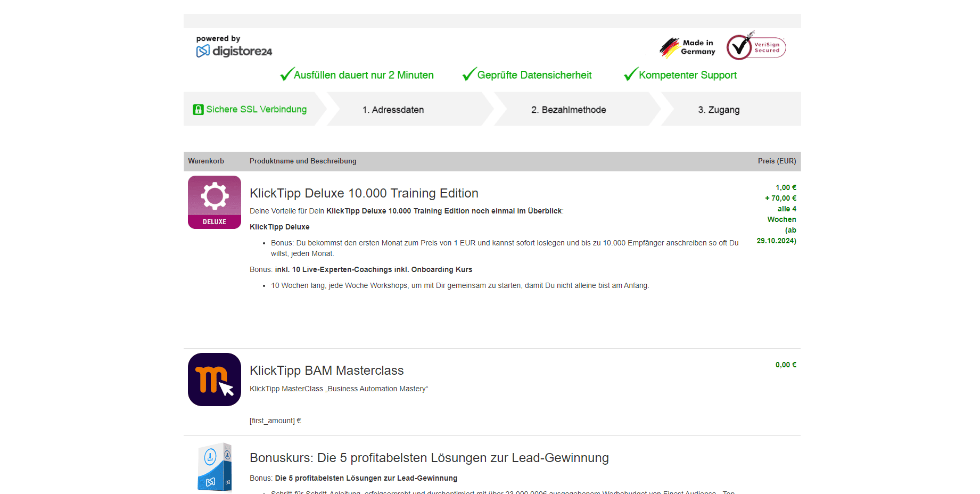Click 'inkl. 10 Live-Experten-Coachings' bonus line
Image resolution: width=980 pixels, height=494 pixels.
point(361,269)
